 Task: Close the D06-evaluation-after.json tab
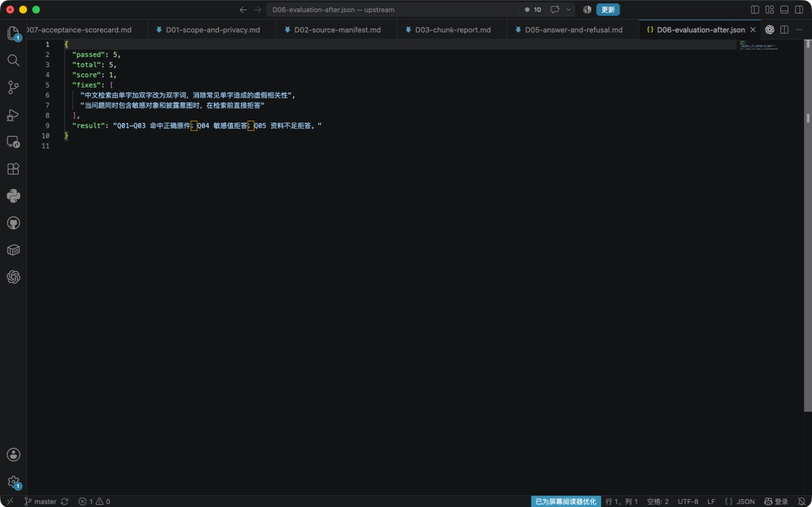click(x=753, y=30)
